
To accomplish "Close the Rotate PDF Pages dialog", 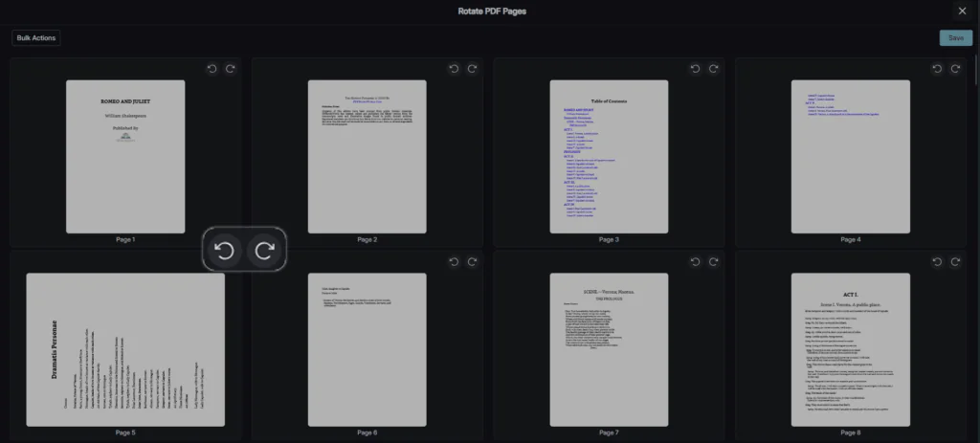I will coord(962,11).
